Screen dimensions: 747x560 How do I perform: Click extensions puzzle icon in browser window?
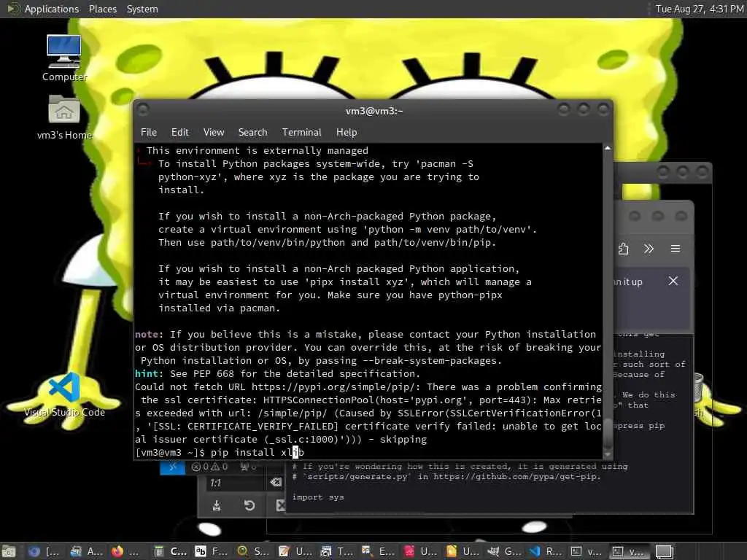pyautogui.click(x=623, y=249)
